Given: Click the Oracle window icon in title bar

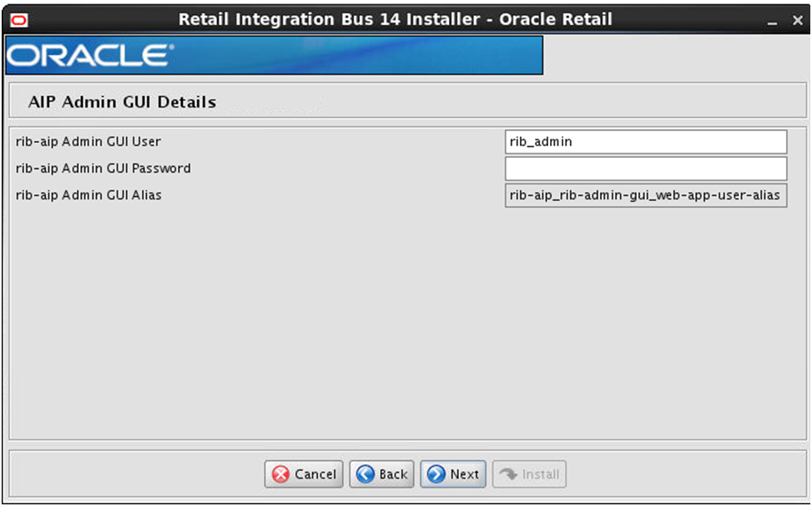Looking at the screenshot, I should click(19, 20).
